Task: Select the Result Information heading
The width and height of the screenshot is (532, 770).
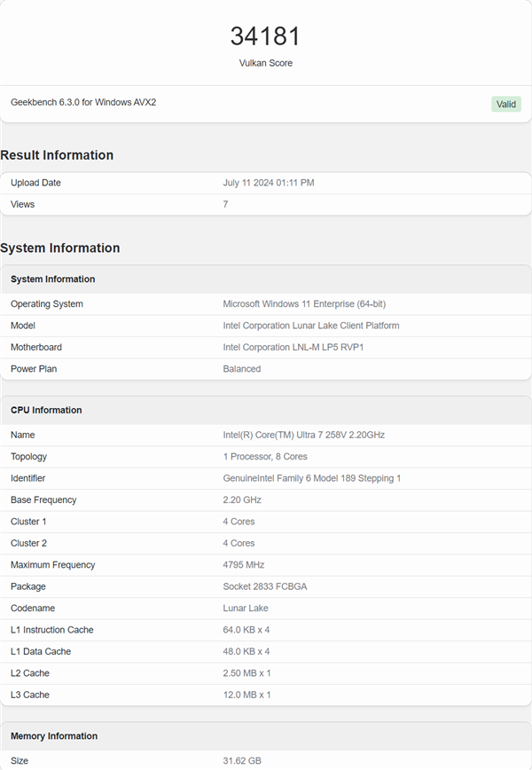Action: 57,155
